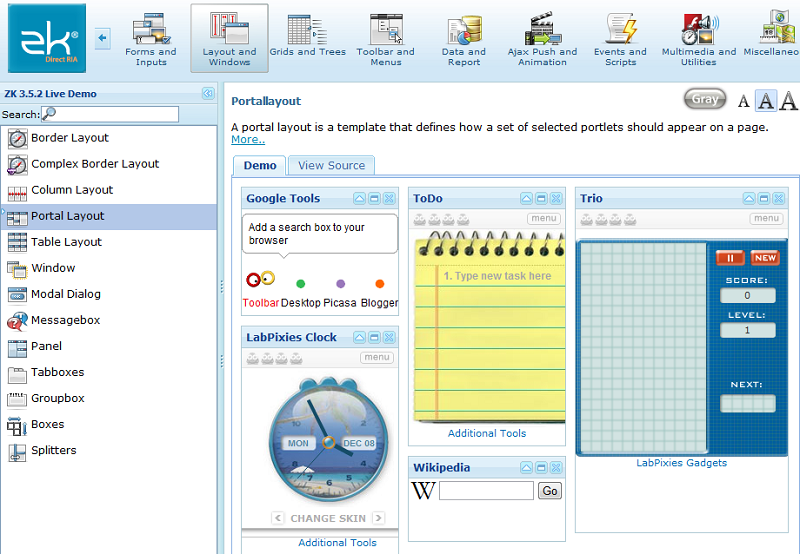Click the LabPixies Gadgets link

(681, 463)
